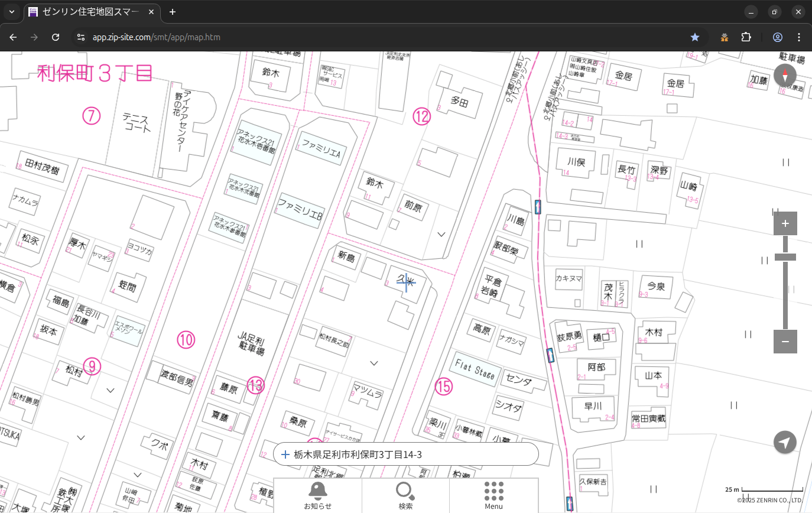Open the Chrome three-dot menu
This screenshot has width=812, height=513.
799,37
